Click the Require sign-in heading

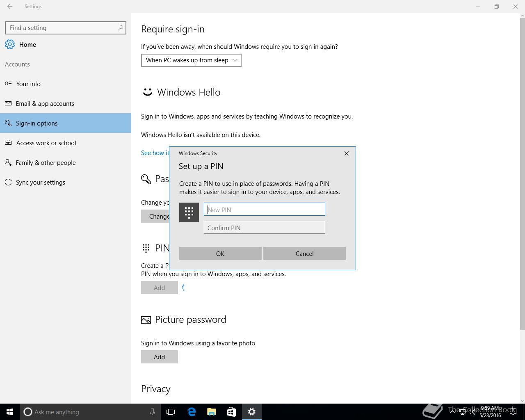tap(173, 29)
